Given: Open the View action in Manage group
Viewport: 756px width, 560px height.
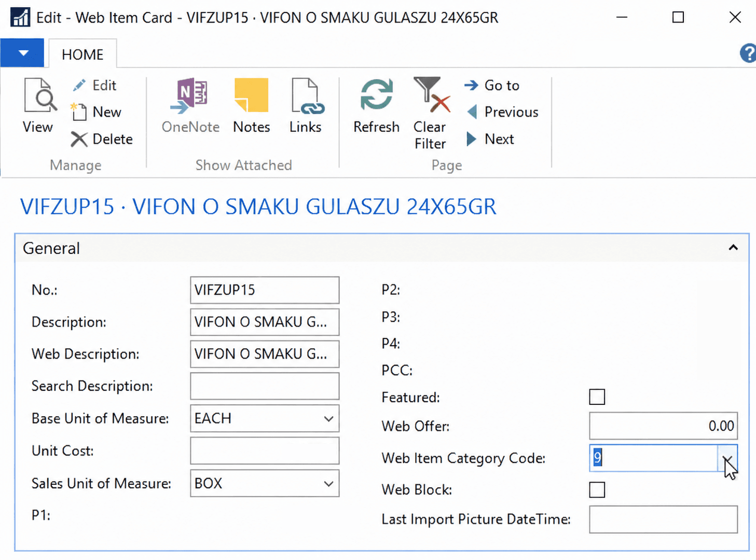Looking at the screenshot, I should click(38, 105).
